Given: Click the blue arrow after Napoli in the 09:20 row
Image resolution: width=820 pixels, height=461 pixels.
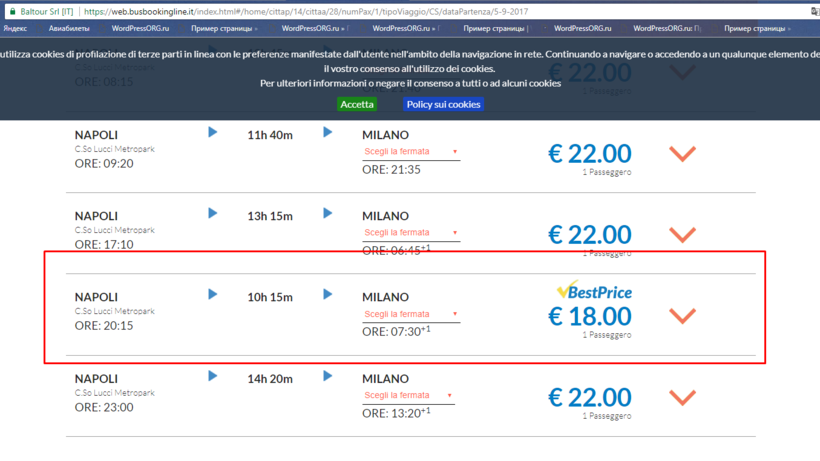Looking at the screenshot, I should point(212,131).
